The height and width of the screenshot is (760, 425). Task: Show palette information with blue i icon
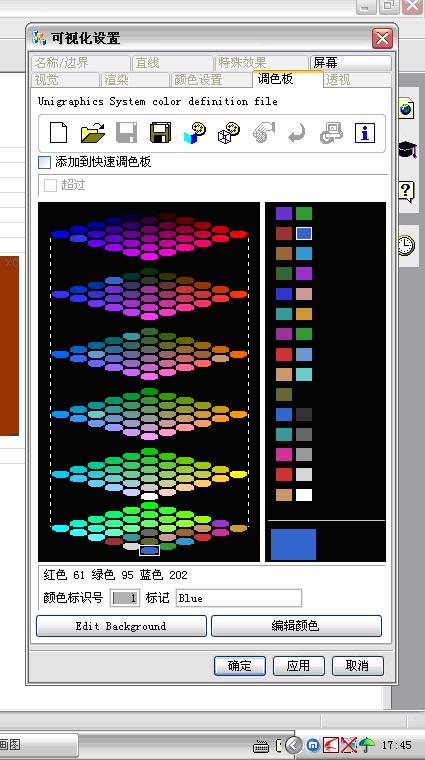(365, 132)
